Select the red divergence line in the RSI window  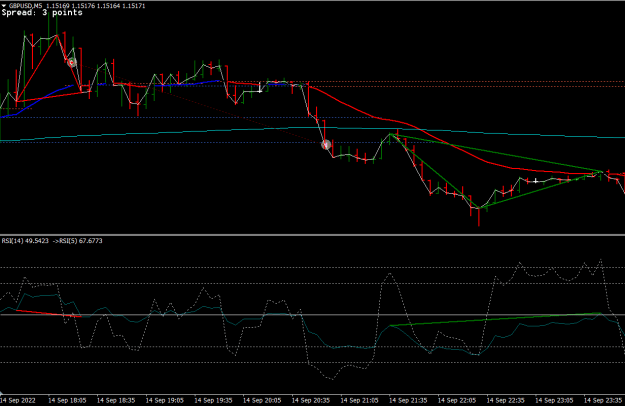[x=49, y=313]
